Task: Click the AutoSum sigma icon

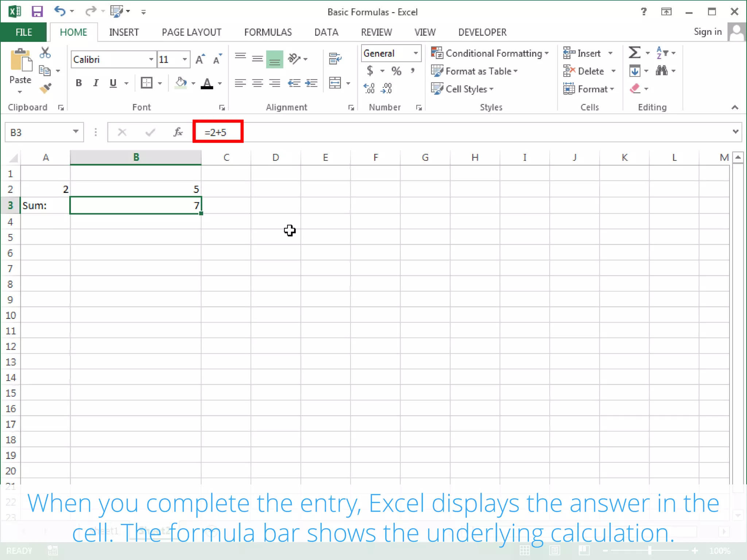Action: pyautogui.click(x=634, y=53)
